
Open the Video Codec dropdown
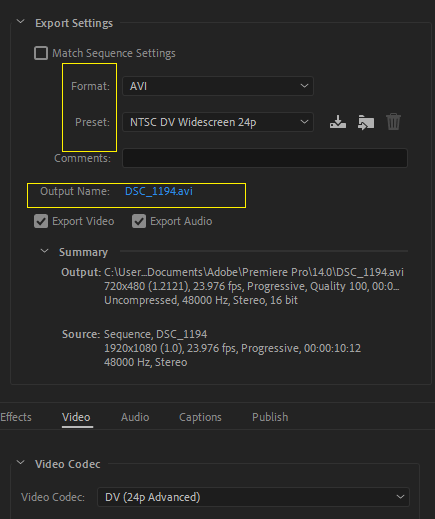coord(253,497)
